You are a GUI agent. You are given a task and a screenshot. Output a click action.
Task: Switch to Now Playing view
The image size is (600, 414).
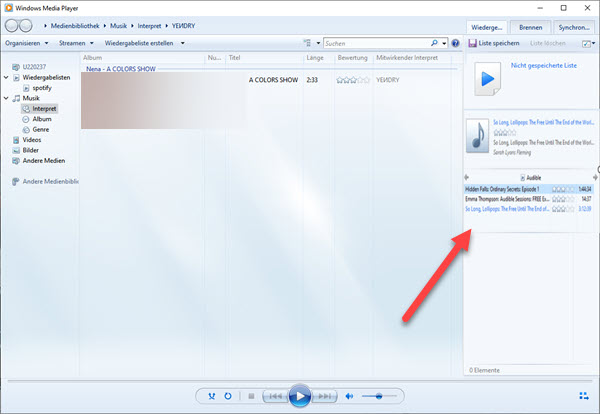[584, 396]
